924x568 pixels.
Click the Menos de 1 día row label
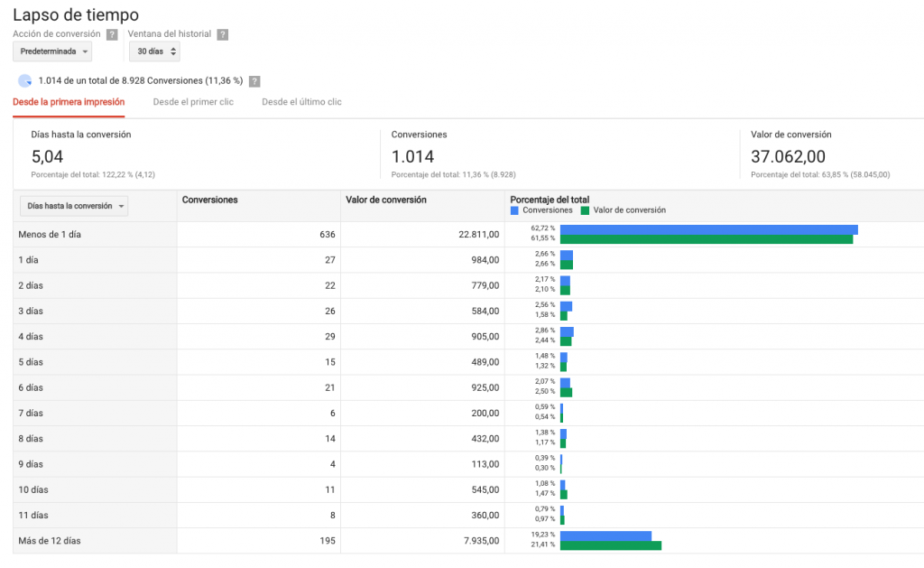pos(50,235)
